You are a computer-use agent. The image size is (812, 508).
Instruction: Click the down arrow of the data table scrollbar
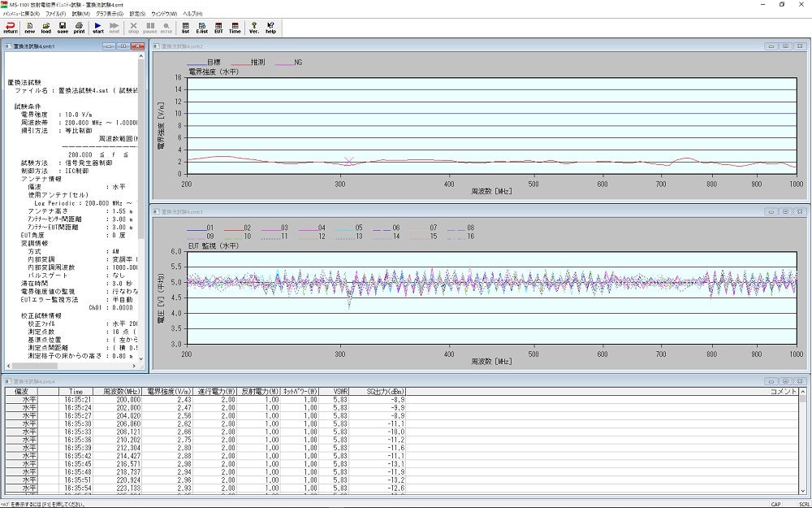803,490
